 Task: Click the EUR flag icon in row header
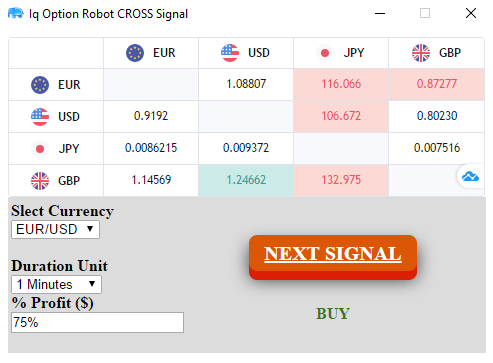[x=40, y=85]
